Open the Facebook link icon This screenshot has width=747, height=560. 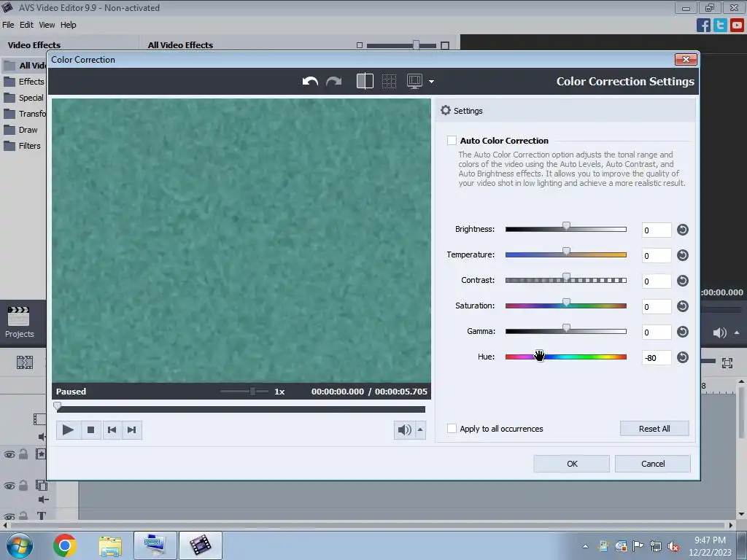(703, 26)
